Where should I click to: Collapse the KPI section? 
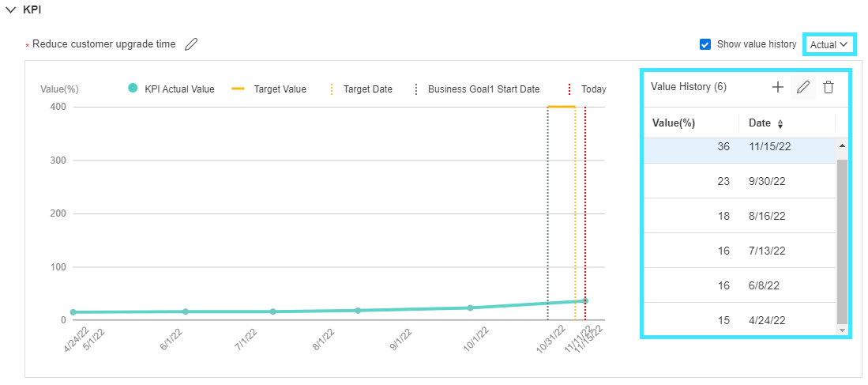point(10,9)
